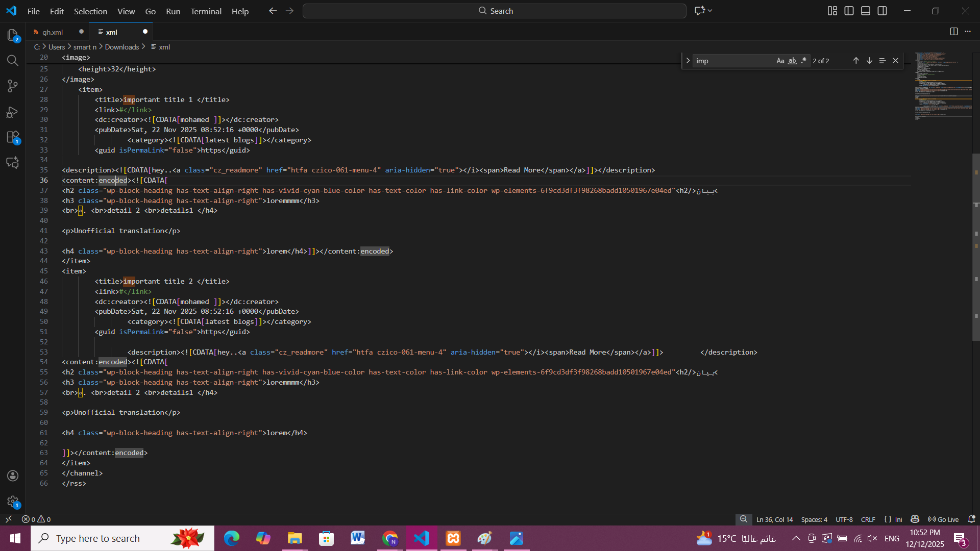Click the CRLF line ending indicator

pyautogui.click(x=868, y=519)
